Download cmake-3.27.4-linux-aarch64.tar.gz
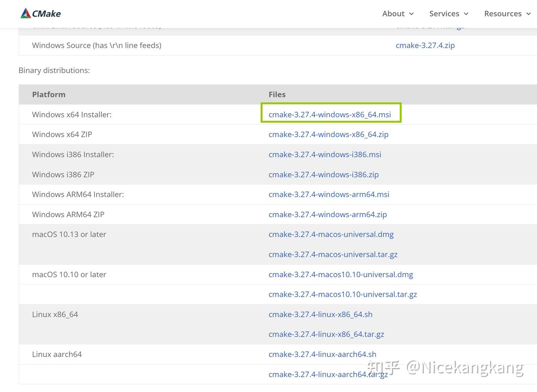The height and width of the screenshot is (392, 537). [x=328, y=374]
